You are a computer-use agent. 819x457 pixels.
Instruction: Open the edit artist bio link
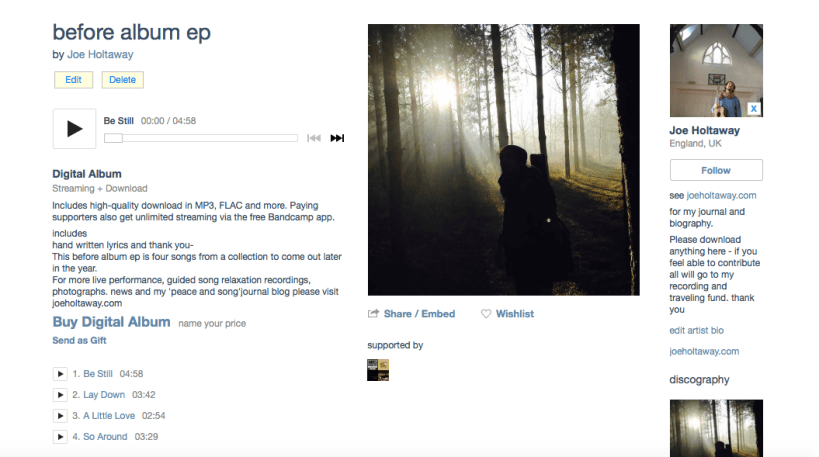point(696,331)
